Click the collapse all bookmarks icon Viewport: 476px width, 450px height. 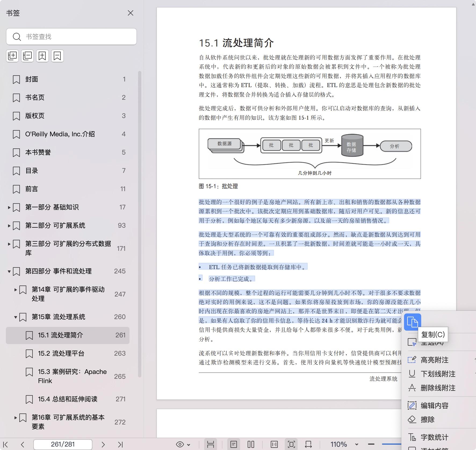[27, 56]
